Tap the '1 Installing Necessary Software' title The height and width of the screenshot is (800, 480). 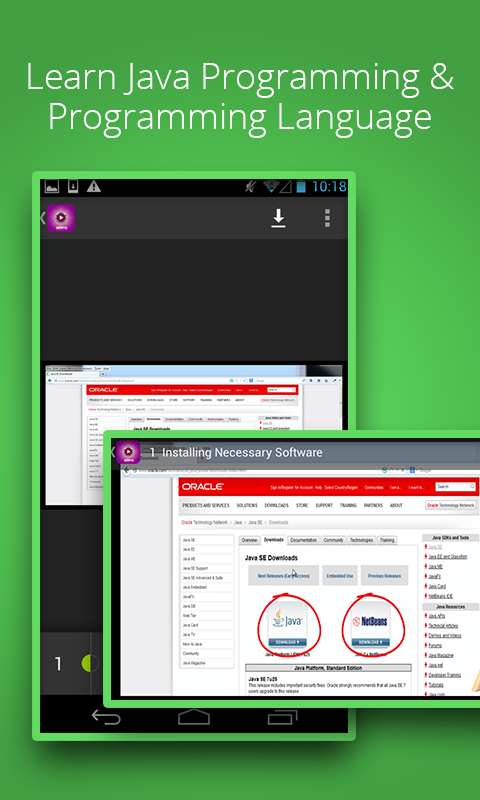pos(236,453)
